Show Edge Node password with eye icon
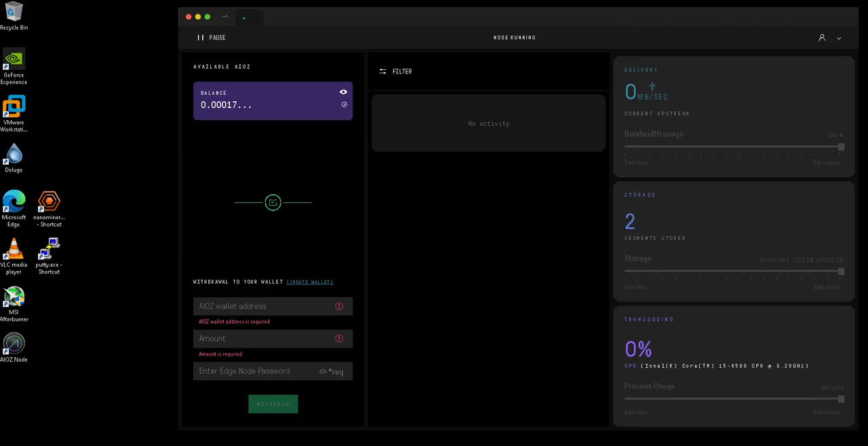 coord(323,371)
